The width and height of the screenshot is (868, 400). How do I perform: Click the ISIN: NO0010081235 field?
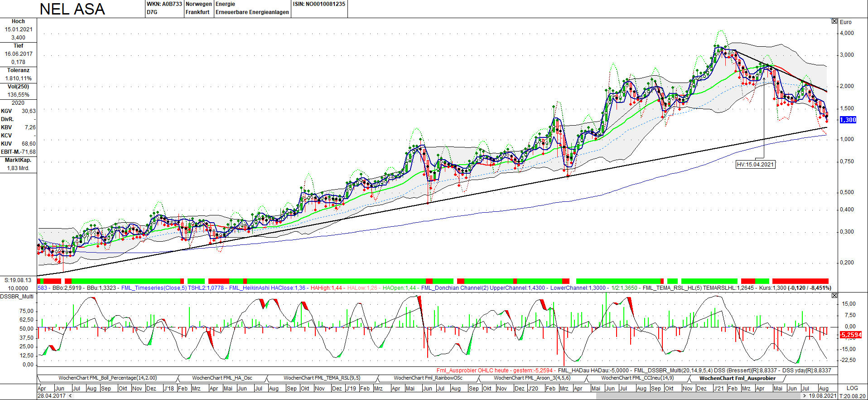(319, 4)
